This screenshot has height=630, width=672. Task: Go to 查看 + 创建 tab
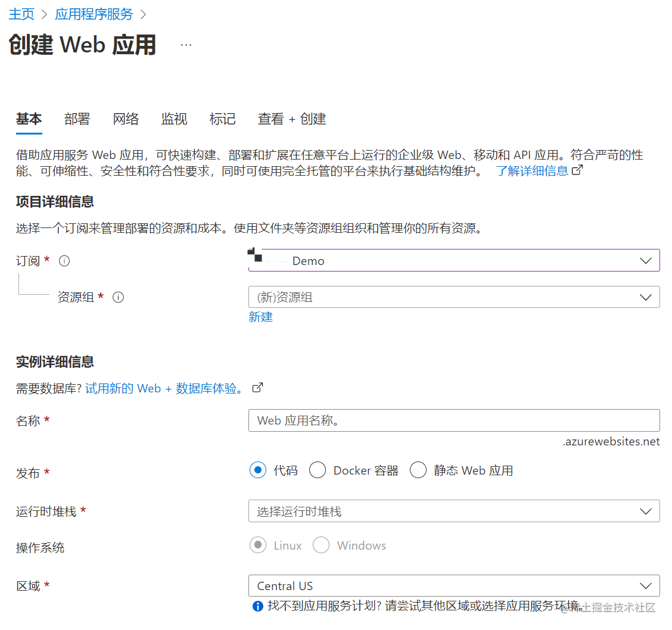tap(292, 118)
